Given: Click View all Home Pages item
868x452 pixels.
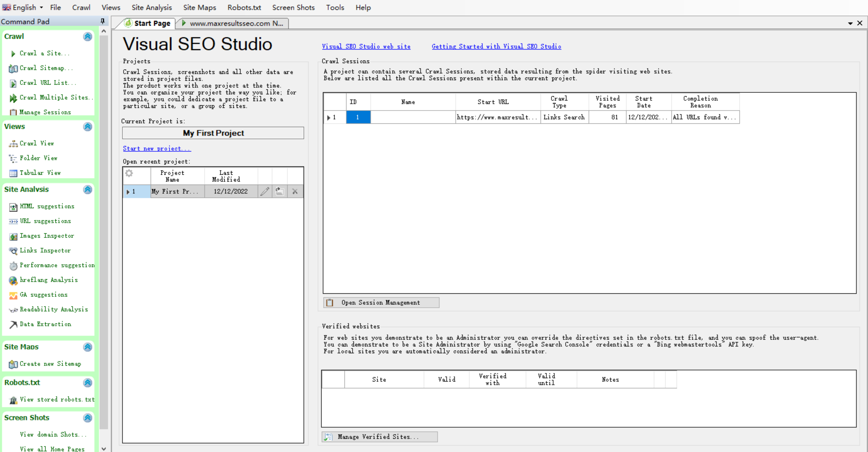Looking at the screenshot, I should 52,449.
